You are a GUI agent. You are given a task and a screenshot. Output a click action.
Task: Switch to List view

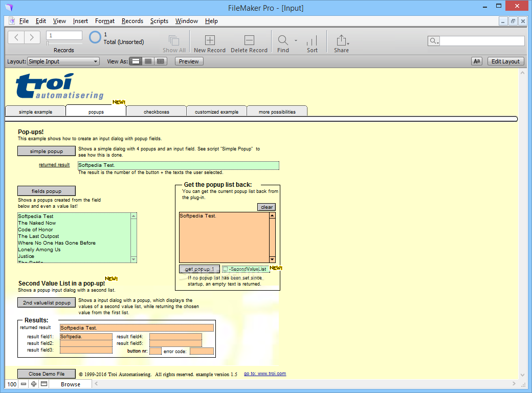[x=148, y=61]
